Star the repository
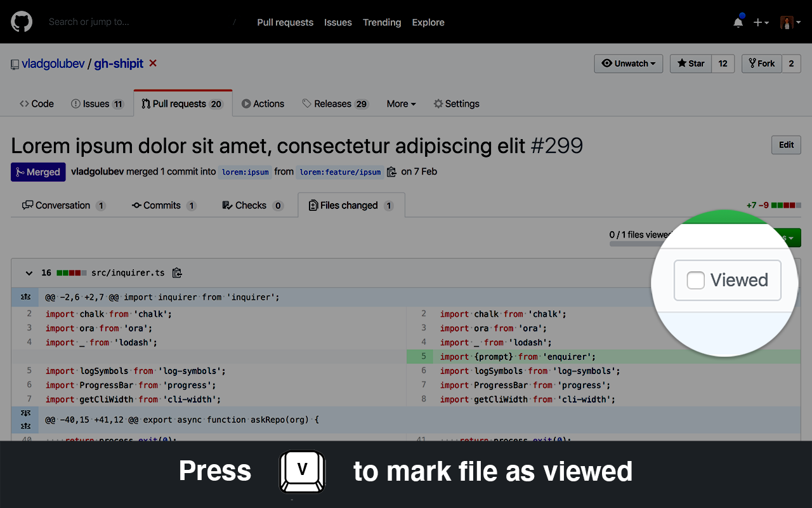The width and height of the screenshot is (812, 508). pyautogui.click(x=691, y=63)
